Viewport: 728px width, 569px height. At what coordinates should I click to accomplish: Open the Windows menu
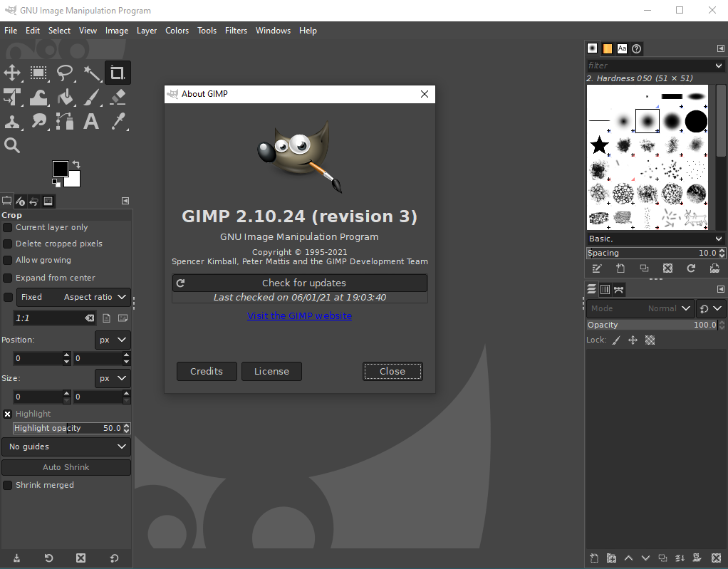(x=273, y=31)
